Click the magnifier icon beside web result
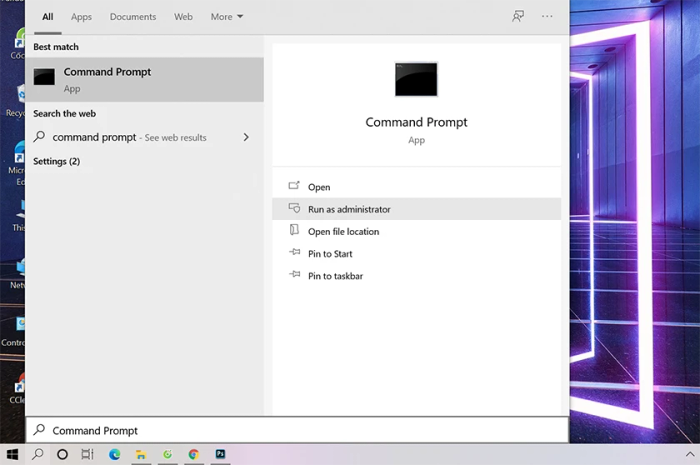Viewport: 700px width, 465px height. tap(39, 136)
